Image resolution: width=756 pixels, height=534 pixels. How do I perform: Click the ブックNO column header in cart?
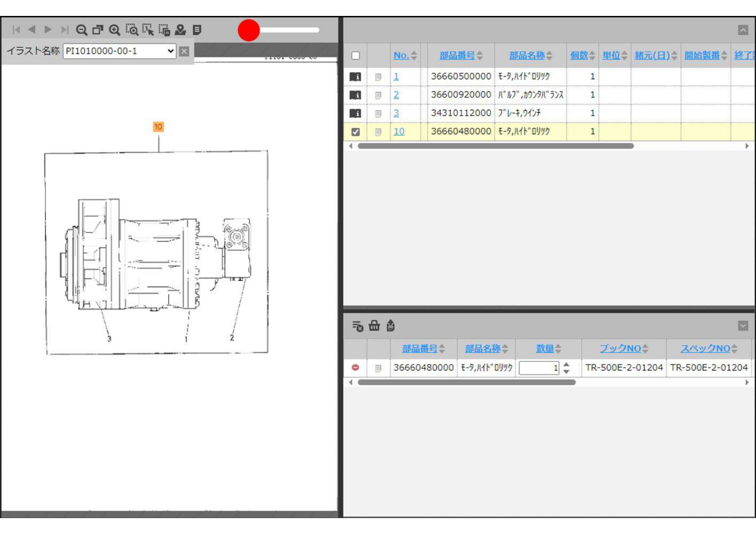click(x=620, y=348)
